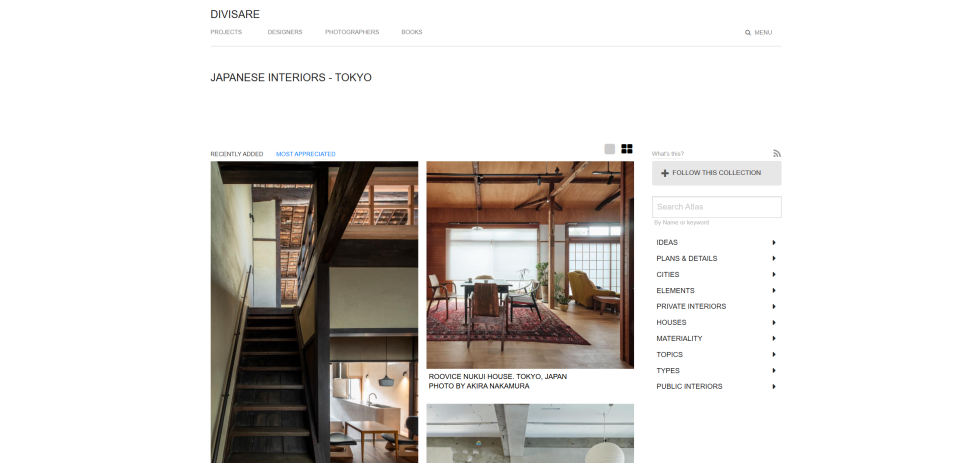The height and width of the screenshot is (463, 966).
Task: Switch to grid view icon
Action: click(627, 149)
